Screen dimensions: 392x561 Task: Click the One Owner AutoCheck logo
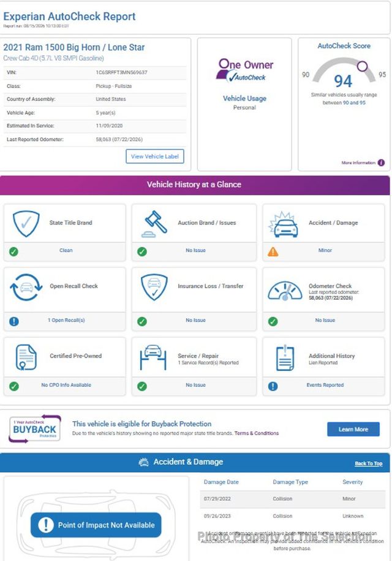[x=245, y=71]
